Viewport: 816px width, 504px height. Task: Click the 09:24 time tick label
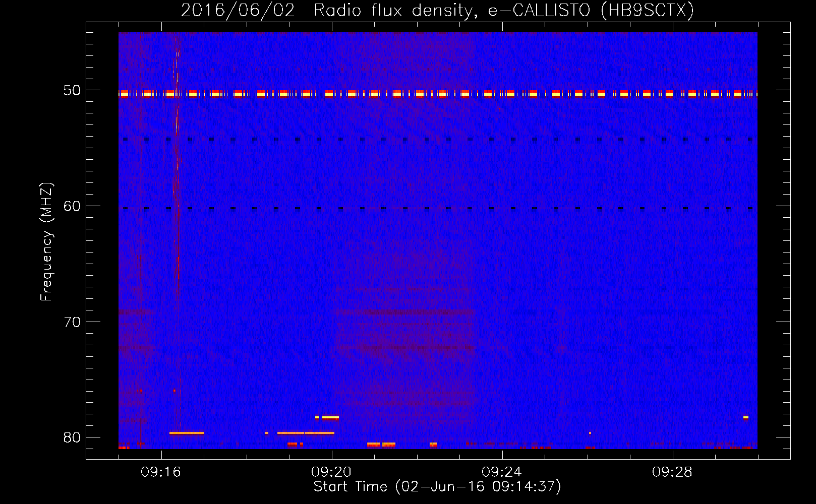pos(502,472)
